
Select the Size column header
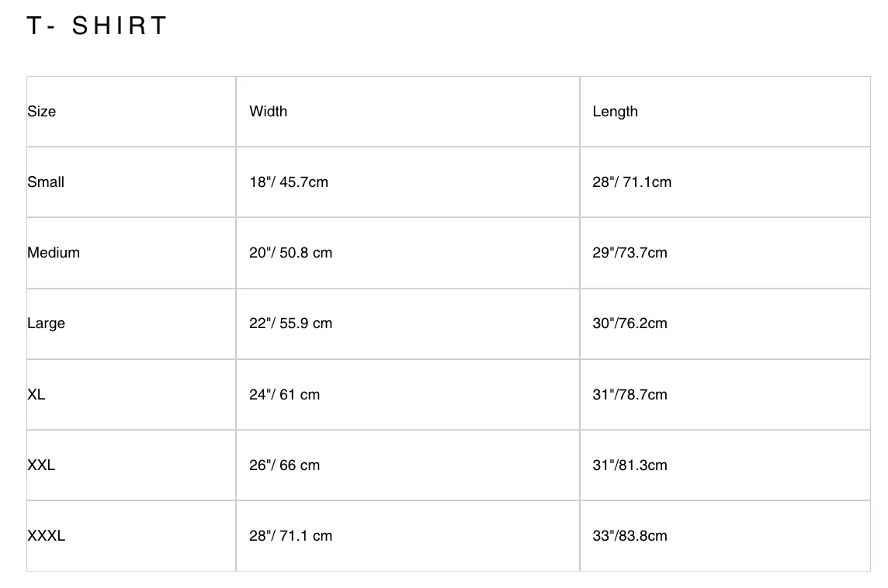coord(41,112)
